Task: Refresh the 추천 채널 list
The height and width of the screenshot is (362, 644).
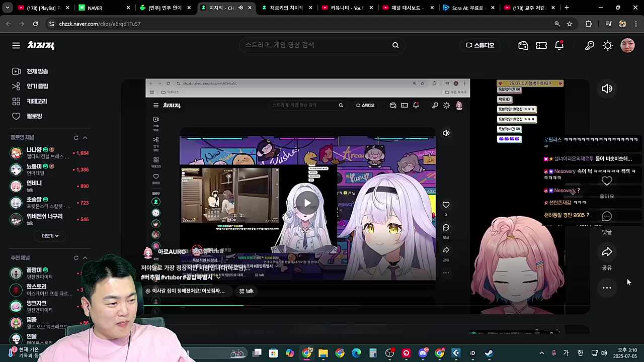Action: 76,258
